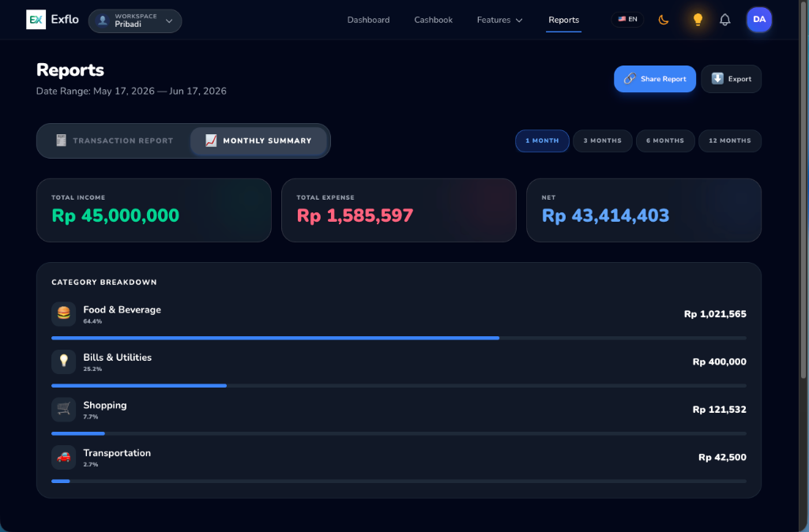Click the Shopping category name

coord(105,406)
